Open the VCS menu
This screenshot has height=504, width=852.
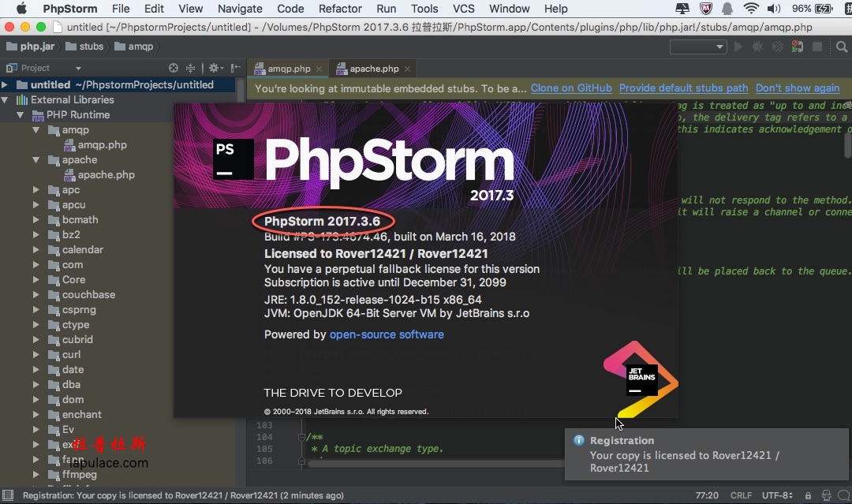point(464,9)
